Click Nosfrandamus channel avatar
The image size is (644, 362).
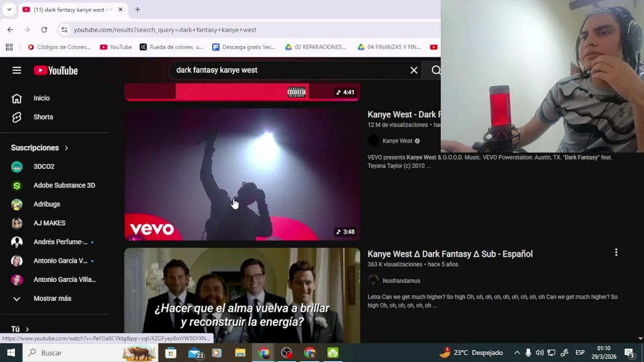click(x=373, y=281)
